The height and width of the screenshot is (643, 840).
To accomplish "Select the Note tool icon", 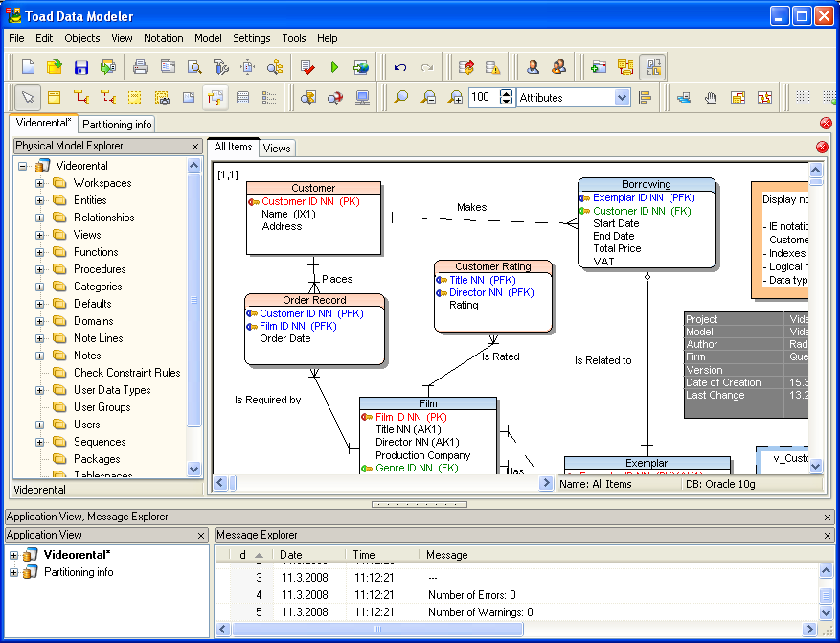I will click(x=189, y=98).
